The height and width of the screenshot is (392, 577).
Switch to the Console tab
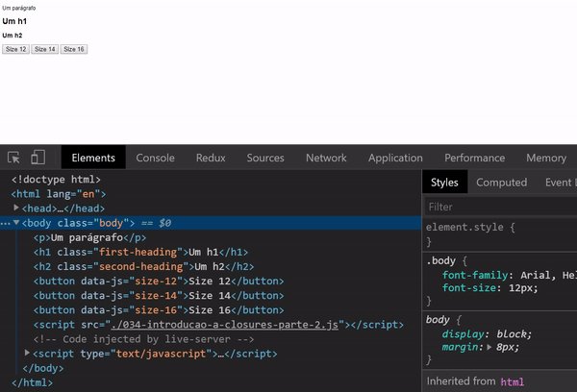point(155,158)
